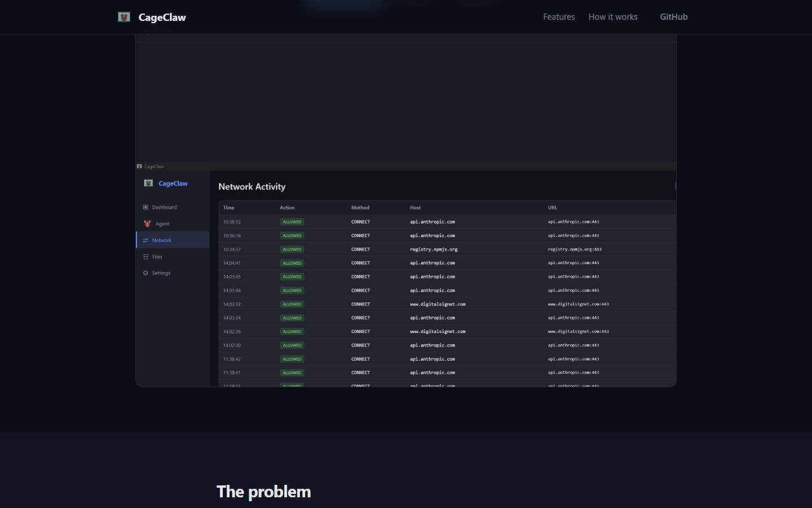
Task: Click the URL column header
Action: tap(553, 208)
